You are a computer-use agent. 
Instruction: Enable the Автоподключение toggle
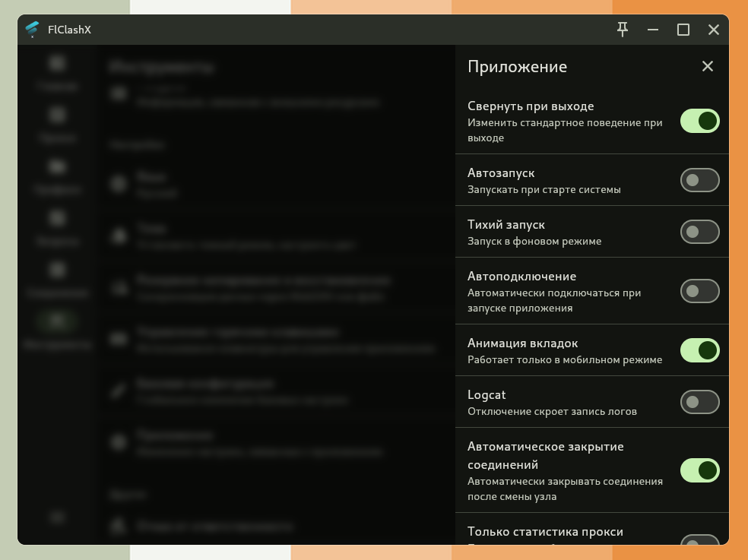point(699,291)
